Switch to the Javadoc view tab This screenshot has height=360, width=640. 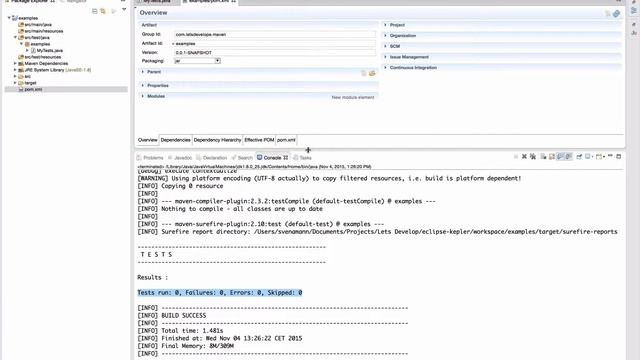pyautogui.click(x=180, y=158)
